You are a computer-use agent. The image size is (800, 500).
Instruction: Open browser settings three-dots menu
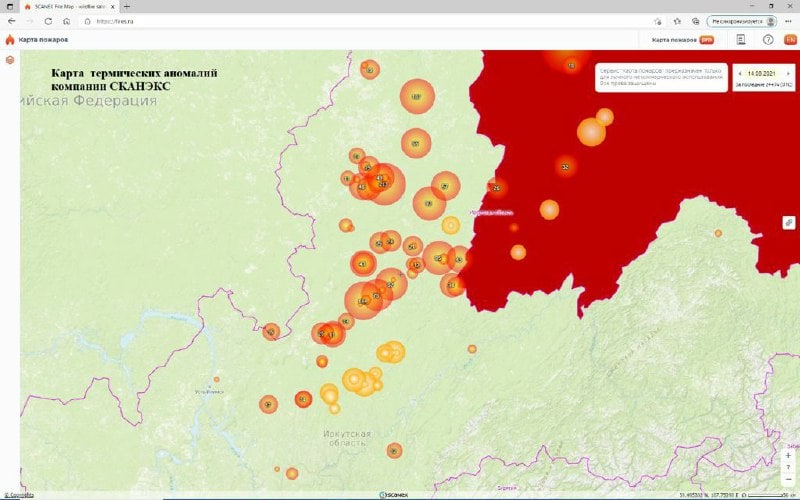coord(788,21)
